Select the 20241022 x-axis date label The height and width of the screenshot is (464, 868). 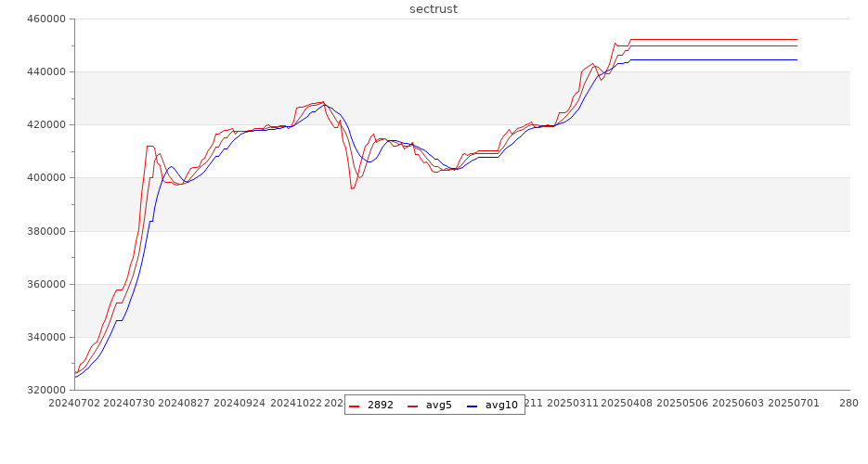294,404
